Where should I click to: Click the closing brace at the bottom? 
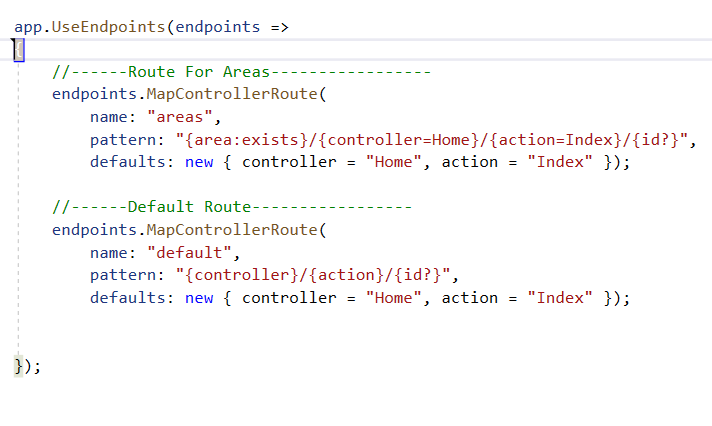tap(19, 366)
